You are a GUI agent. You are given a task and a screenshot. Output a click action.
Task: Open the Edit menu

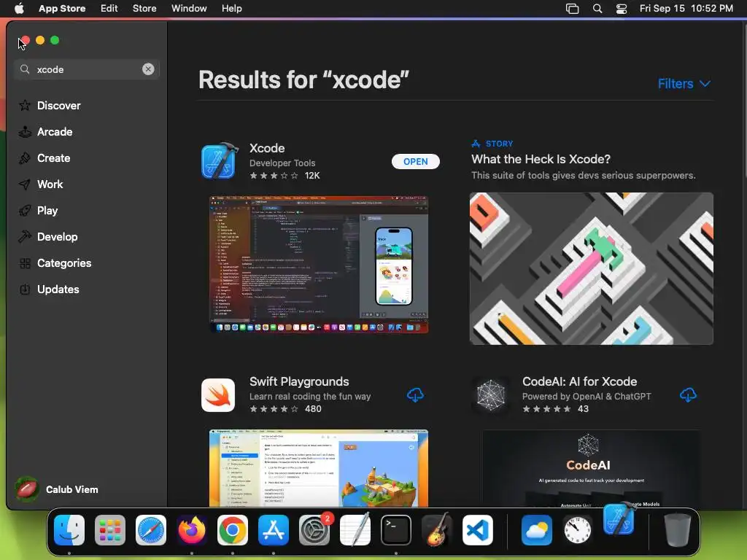(109, 8)
